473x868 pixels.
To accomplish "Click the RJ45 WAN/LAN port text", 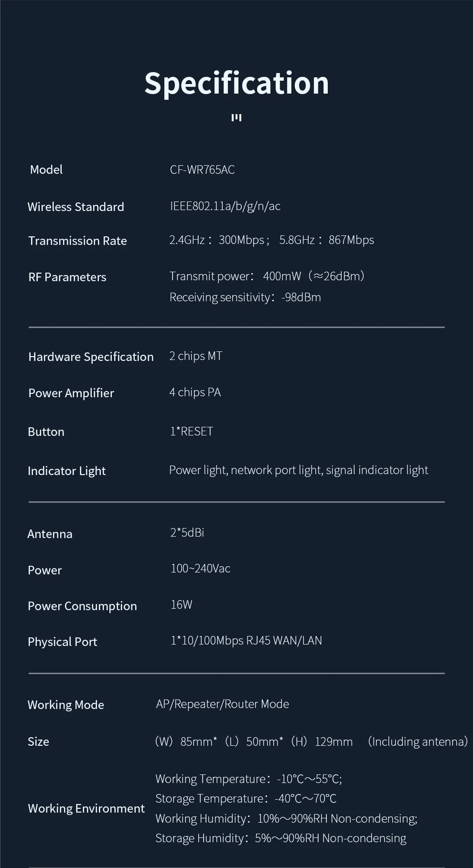I will tap(284, 640).
